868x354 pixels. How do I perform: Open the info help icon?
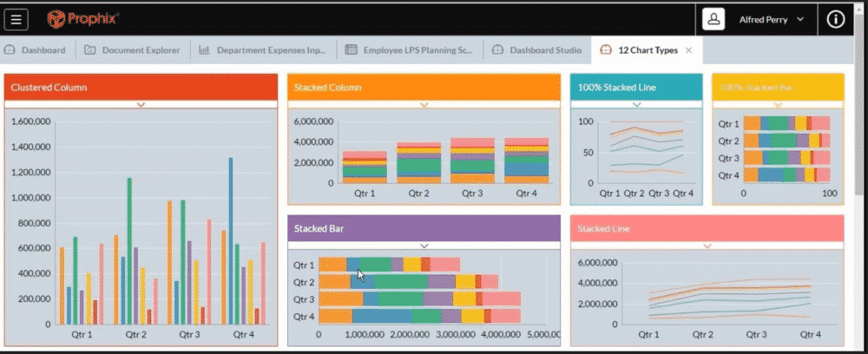836,19
